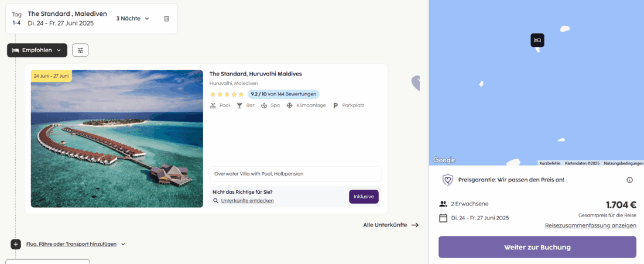The image size is (644, 264).
Task: Click Weiter zur Buchung button
Action: (537, 247)
